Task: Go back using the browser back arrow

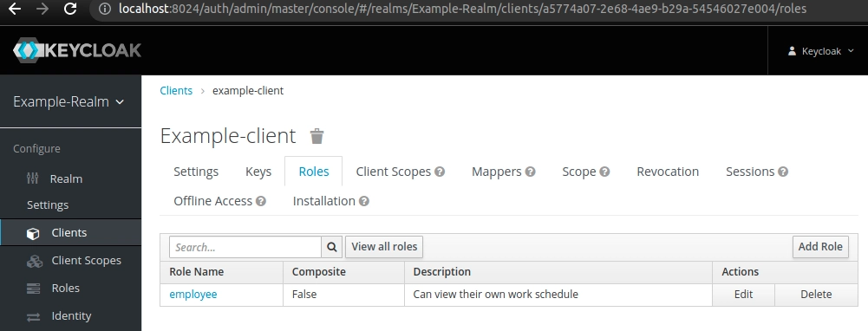Action: (15, 9)
